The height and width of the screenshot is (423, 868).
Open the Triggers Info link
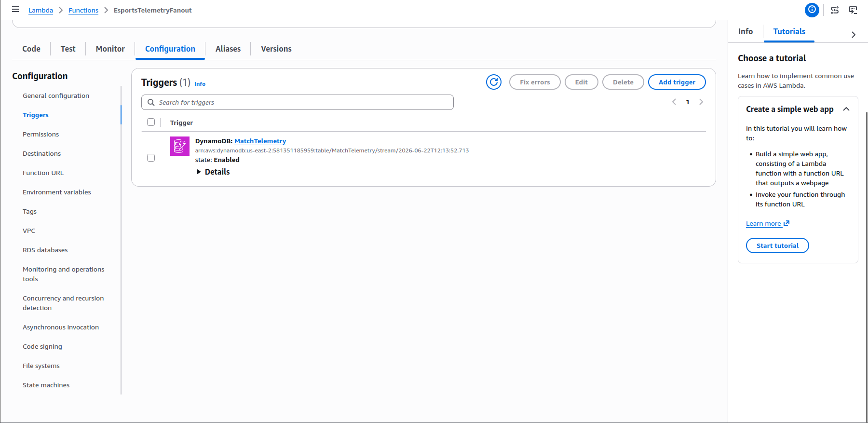tap(200, 84)
